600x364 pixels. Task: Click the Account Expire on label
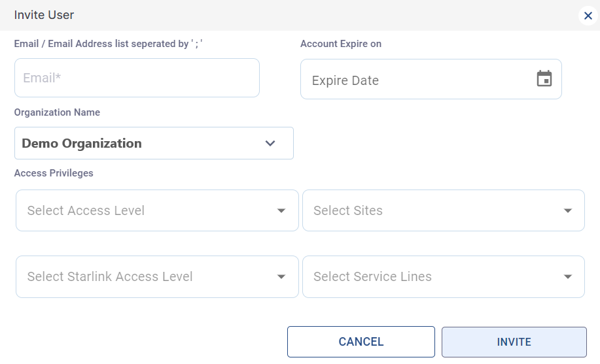click(x=341, y=44)
